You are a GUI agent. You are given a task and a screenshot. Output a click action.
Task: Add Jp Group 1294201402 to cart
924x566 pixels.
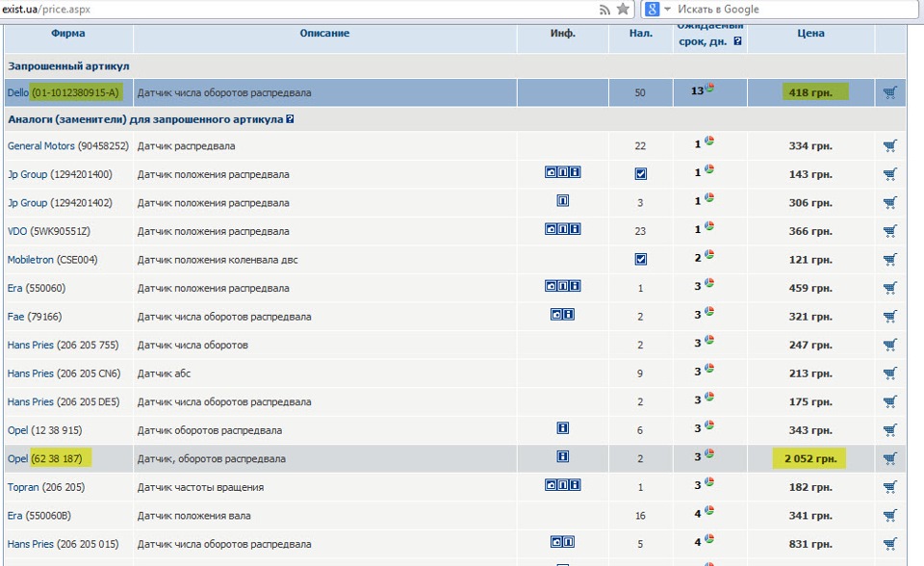889,203
